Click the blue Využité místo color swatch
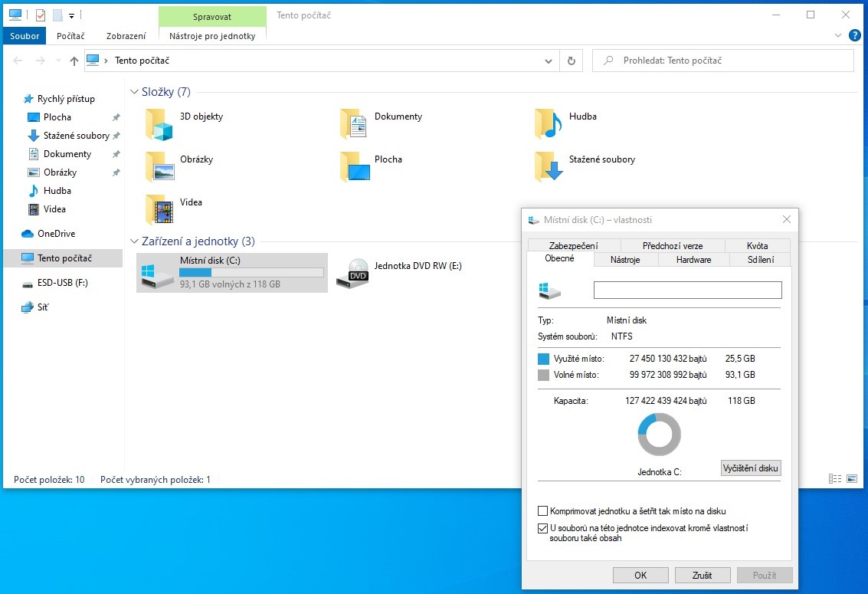Screen dimensions: 868x594 pos(545,358)
